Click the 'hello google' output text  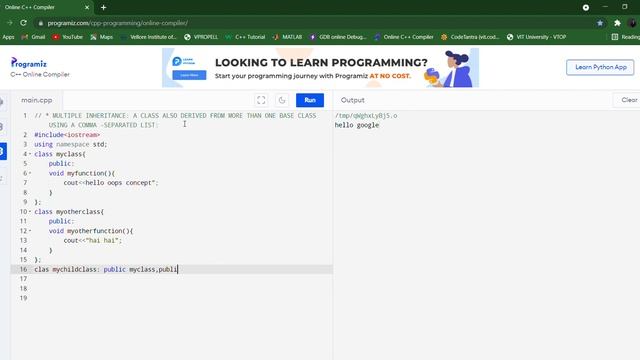357,125
